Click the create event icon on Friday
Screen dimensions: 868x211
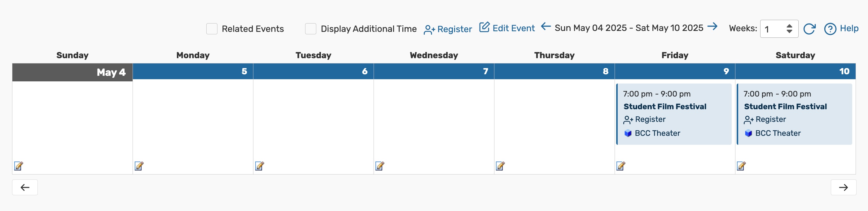pos(621,166)
